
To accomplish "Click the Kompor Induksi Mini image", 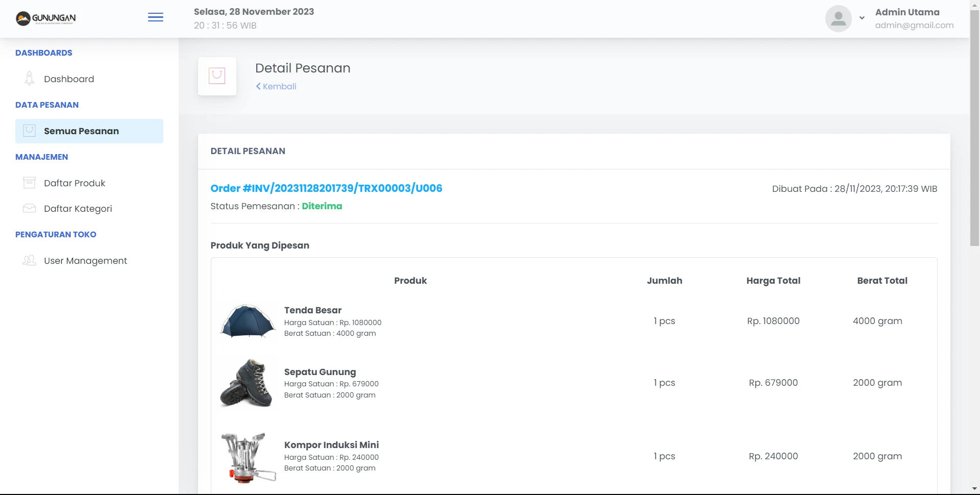I will pos(248,457).
